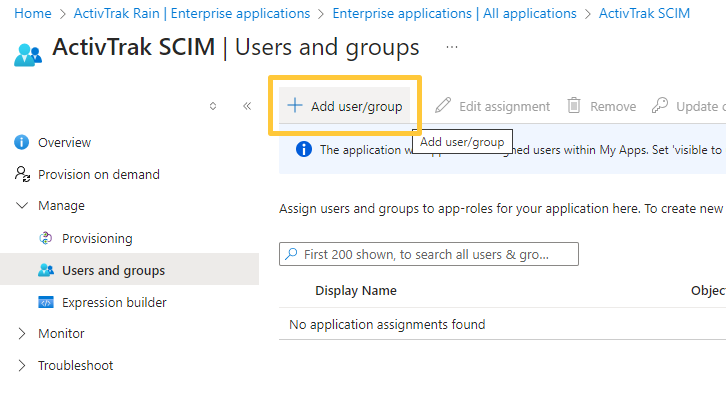Click the Provision on demand person icon

tap(22, 174)
